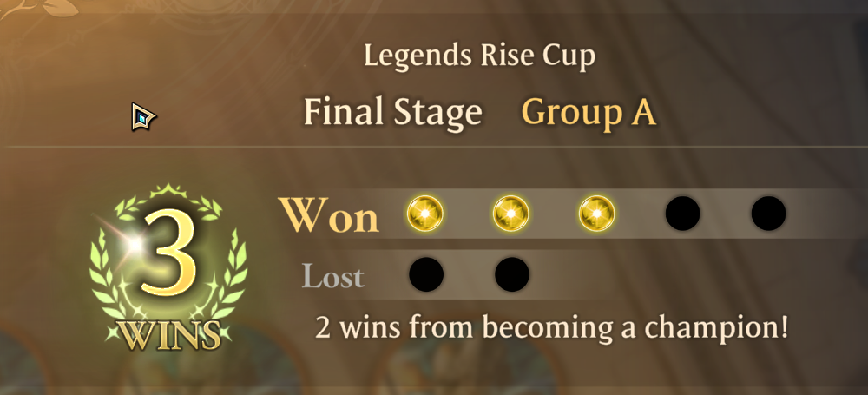Select the Final Stage label

(393, 113)
